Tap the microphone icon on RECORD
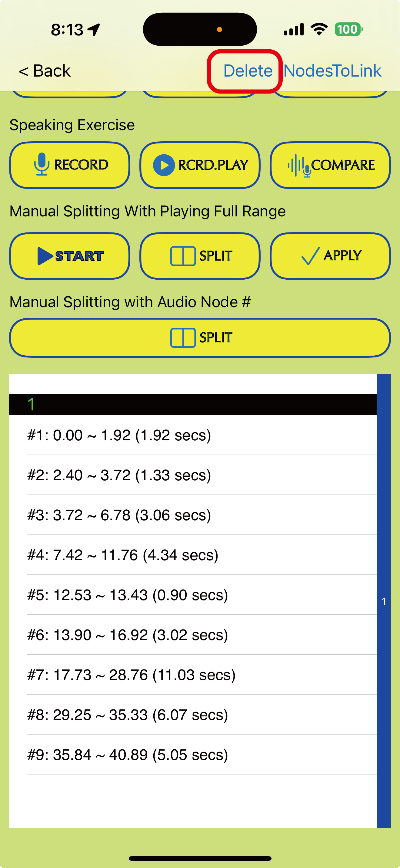This screenshot has height=868, width=400. point(42,164)
